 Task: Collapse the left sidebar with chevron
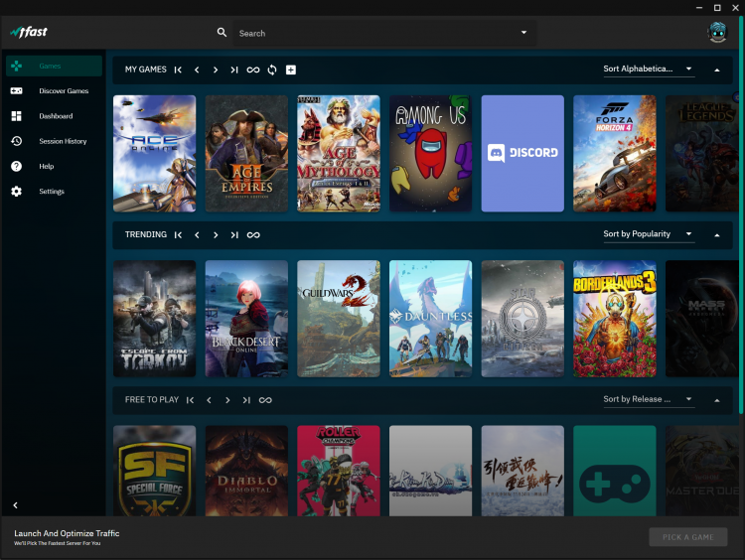point(15,505)
